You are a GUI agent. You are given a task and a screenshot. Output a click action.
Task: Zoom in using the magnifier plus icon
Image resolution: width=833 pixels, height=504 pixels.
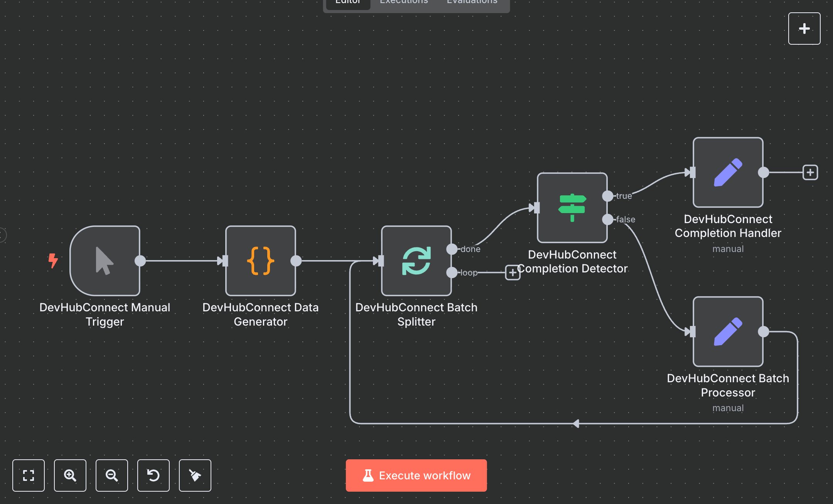tap(70, 475)
